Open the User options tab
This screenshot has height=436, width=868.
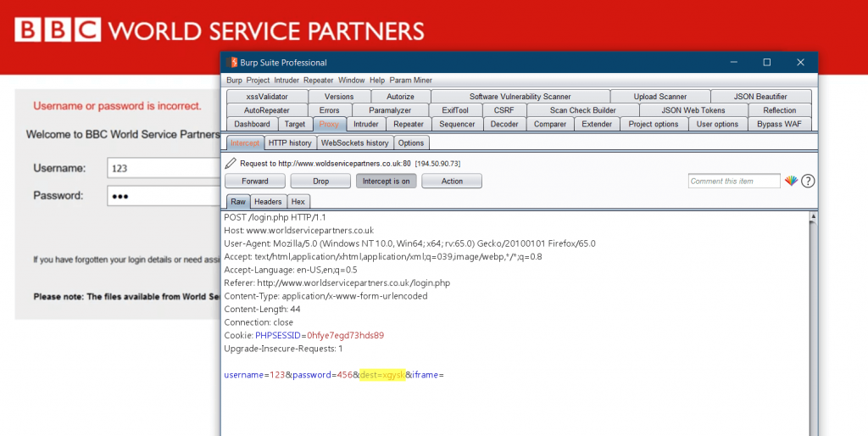pyautogui.click(x=717, y=124)
